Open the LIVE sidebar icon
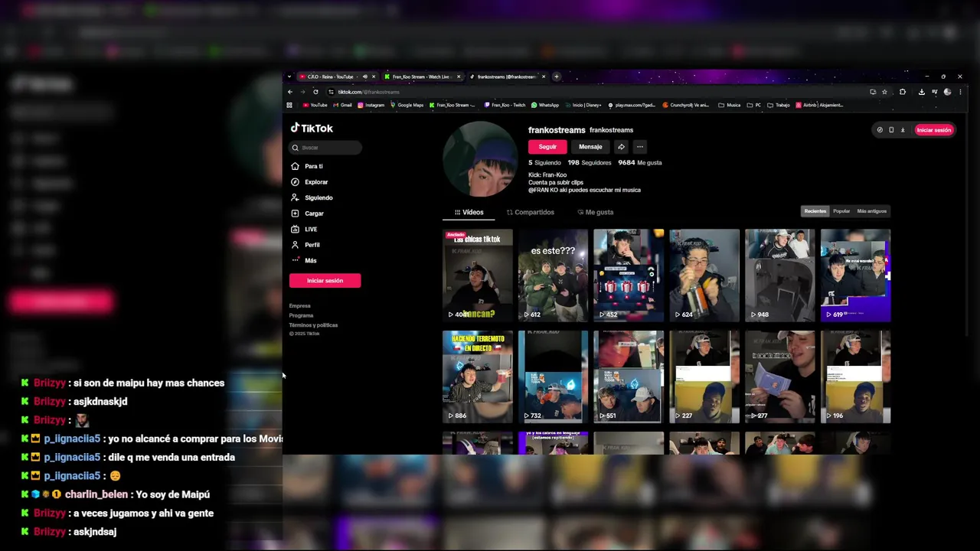The image size is (980, 551). (x=295, y=229)
